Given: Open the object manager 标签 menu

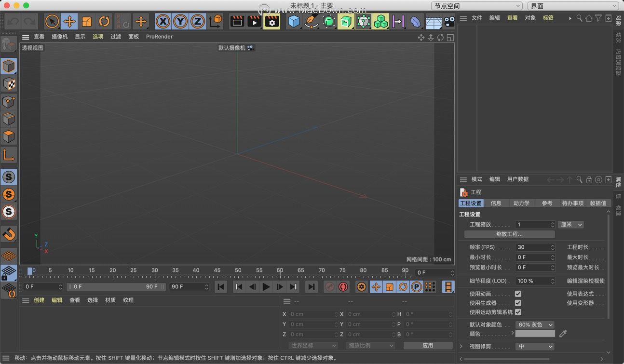Looking at the screenshot, I should point(548,18).
